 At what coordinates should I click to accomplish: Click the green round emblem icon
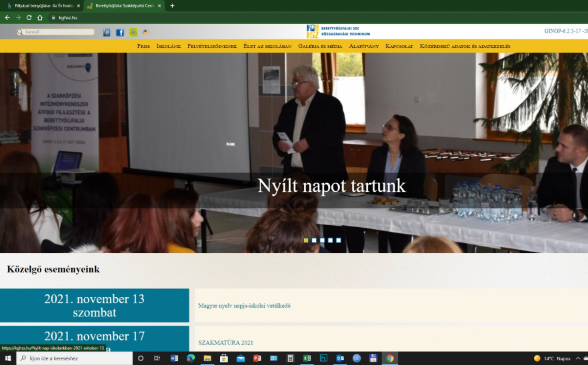click(x=133, y=32)
